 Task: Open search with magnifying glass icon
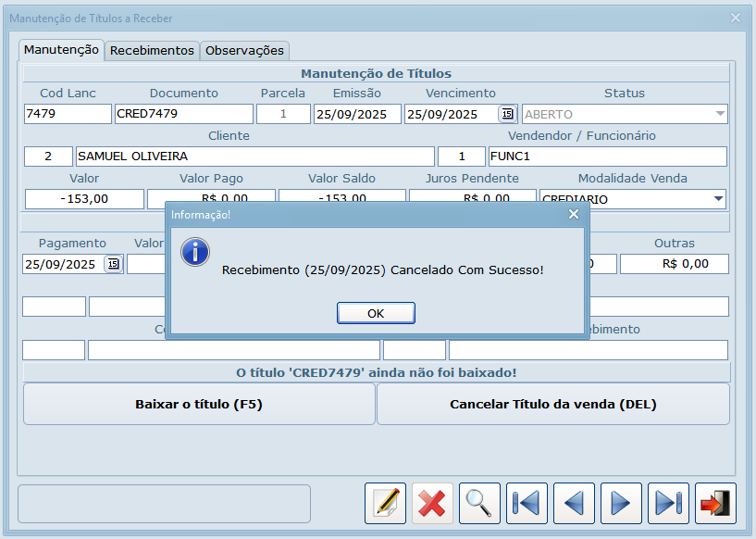coord(479,503)
